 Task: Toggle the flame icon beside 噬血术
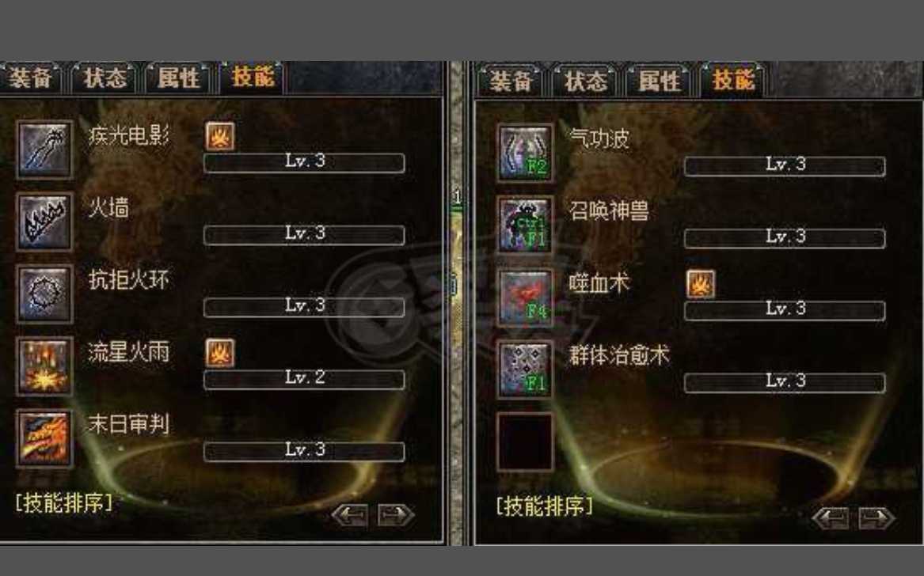click(701, 285)
